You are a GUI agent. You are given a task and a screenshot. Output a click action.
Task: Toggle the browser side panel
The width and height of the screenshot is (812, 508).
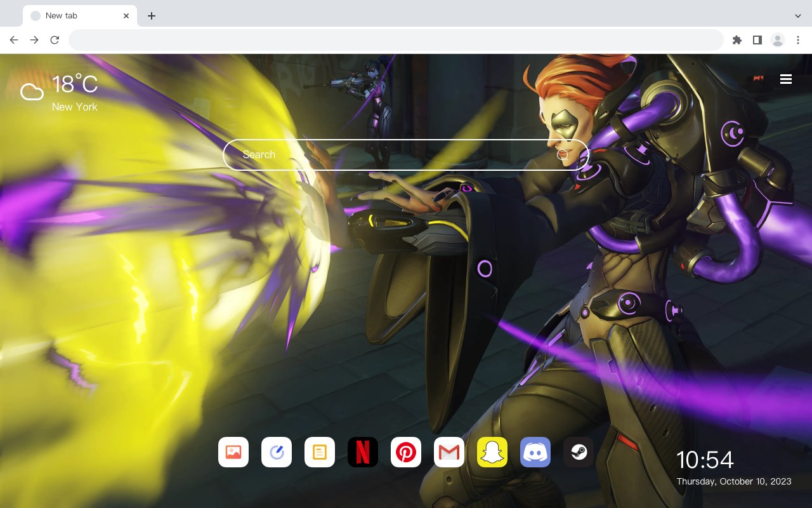[757, 40]
